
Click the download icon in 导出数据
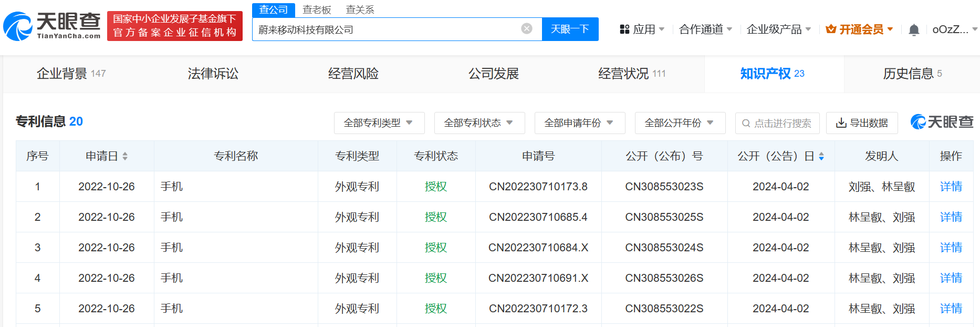841,123
